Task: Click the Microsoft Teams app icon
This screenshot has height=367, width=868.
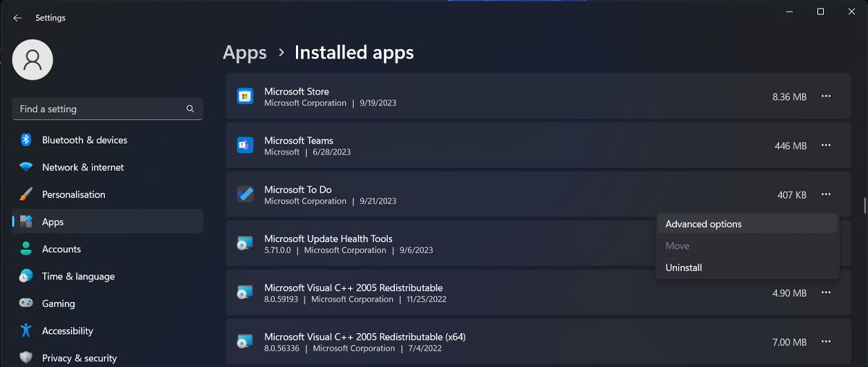Action: 245,145
